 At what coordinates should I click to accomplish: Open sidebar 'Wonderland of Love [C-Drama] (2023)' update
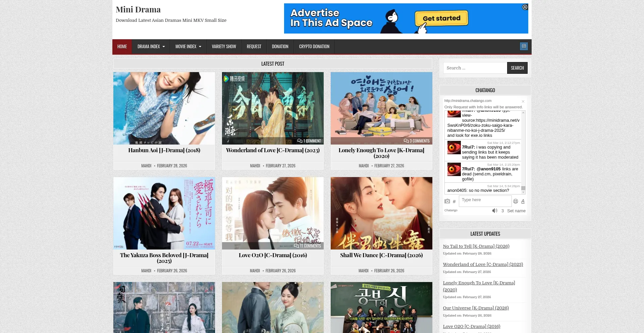tap(483, 264)
